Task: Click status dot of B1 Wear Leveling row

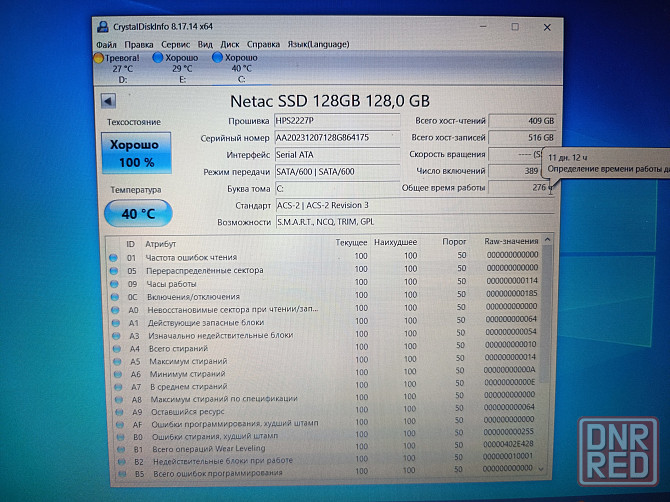Action: coord(121,449)
